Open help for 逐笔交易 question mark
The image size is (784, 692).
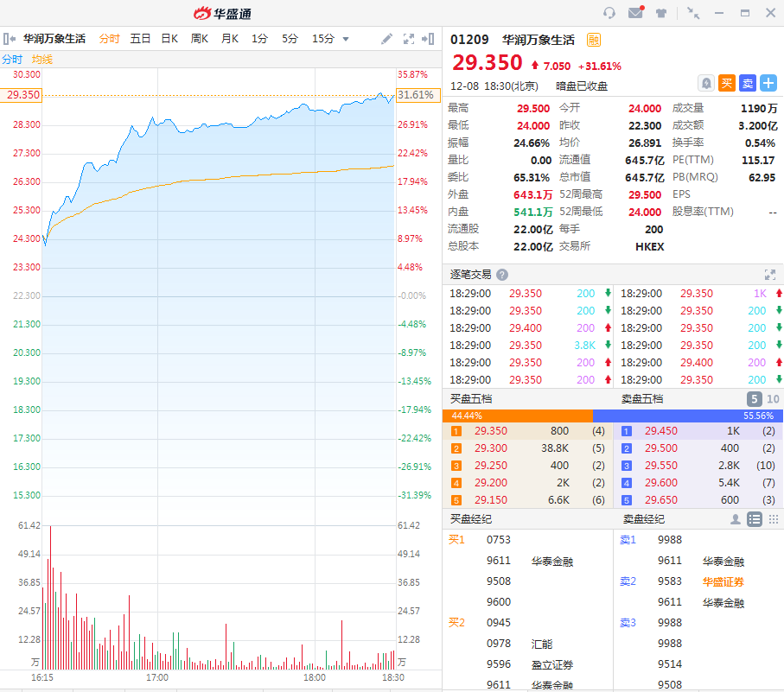pos(502,275)
